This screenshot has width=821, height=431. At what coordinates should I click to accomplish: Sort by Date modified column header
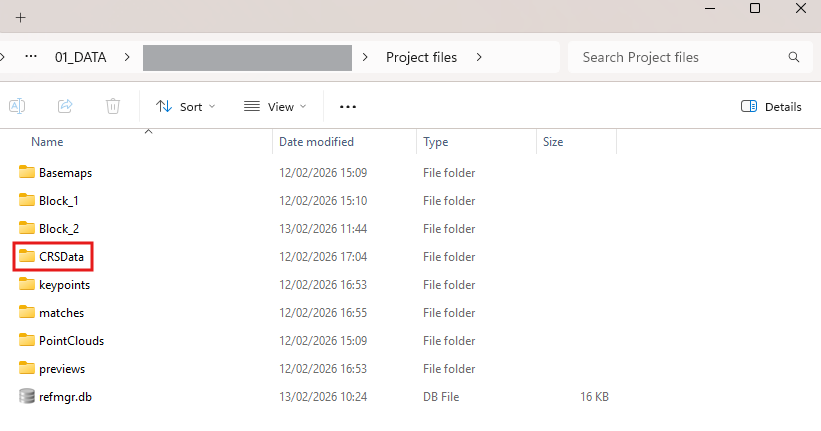click(x=316, y=142)
